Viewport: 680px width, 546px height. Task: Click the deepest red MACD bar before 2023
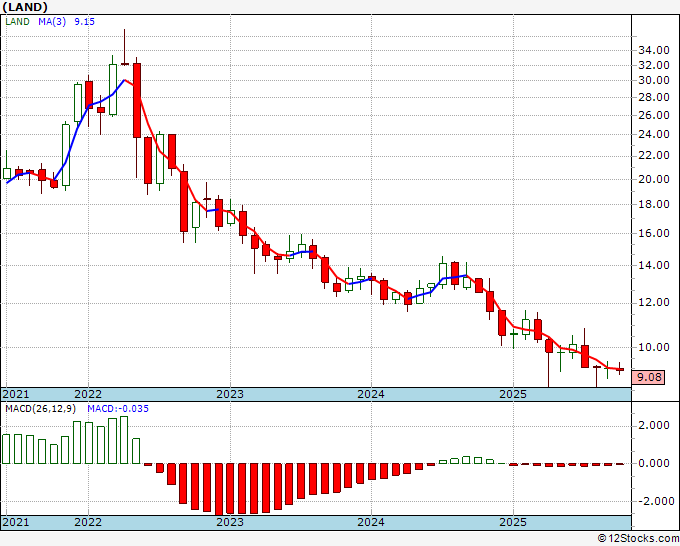coord(219,490)
